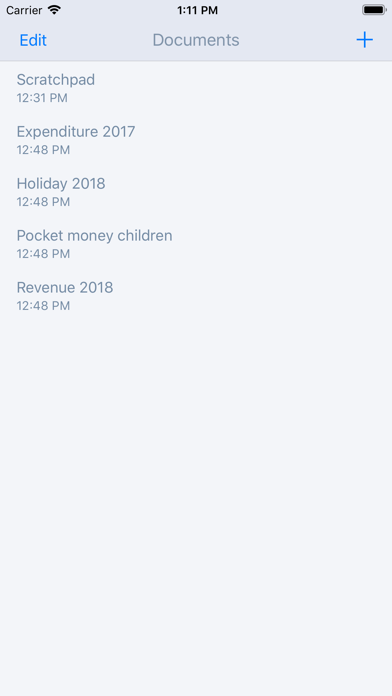Choose the Revenue 2018 document

click(196, 295)
